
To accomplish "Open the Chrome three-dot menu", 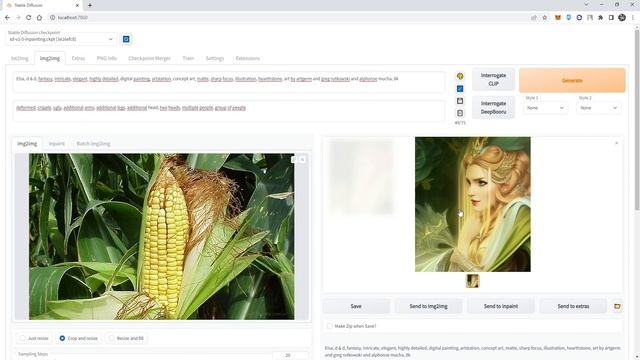I will 633,18.
